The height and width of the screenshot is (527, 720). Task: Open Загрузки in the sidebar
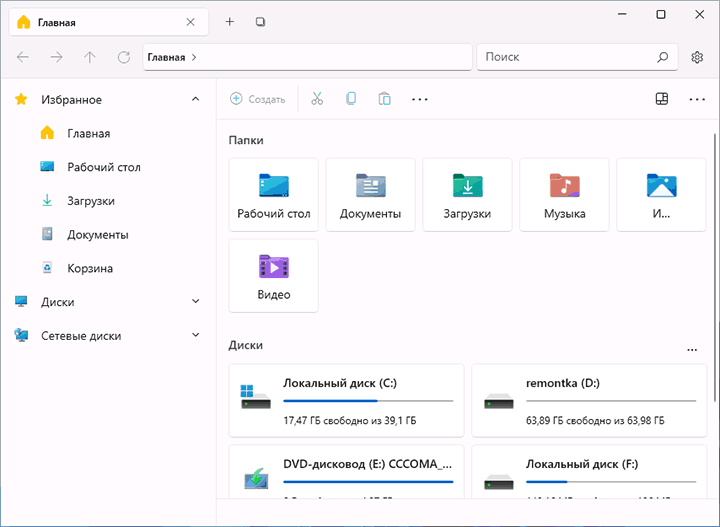click(x=90, y=201)
